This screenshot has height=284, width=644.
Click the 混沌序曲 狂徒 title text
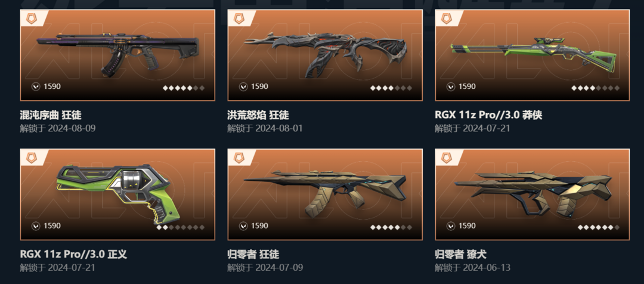coord(51,115)
